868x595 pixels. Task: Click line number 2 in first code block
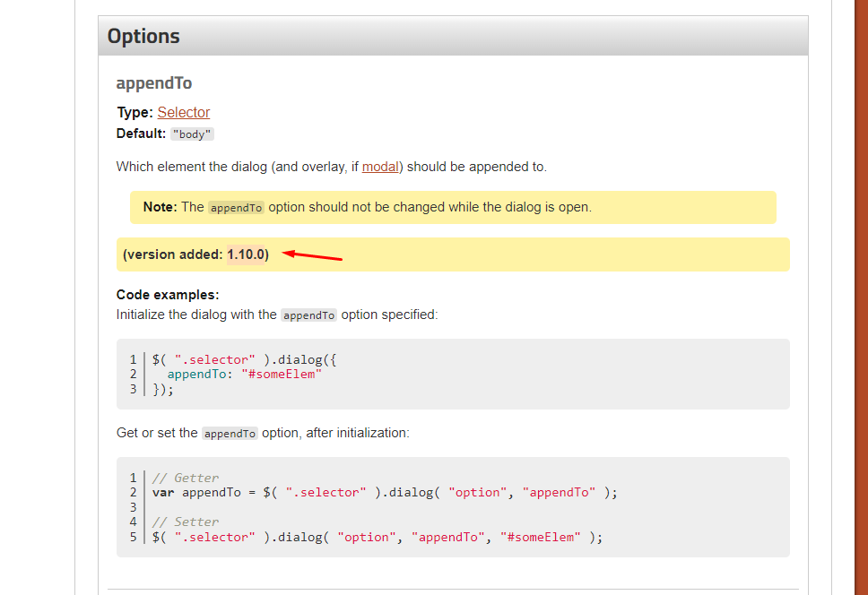click(x=133, y=375)
